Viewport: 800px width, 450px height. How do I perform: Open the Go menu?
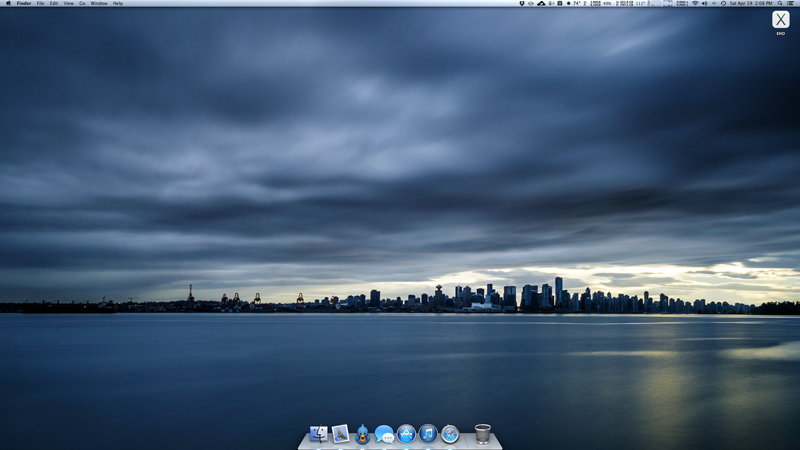(x=82, y=3)
